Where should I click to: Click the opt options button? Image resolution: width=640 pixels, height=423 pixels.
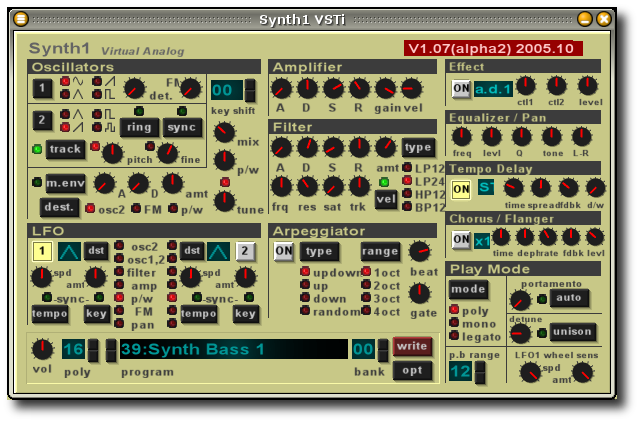(412, 371)
